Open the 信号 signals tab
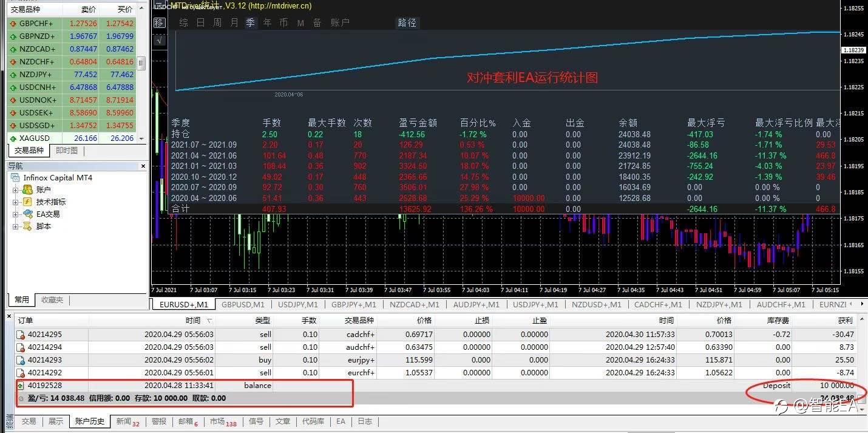 [x=256, y=421]
